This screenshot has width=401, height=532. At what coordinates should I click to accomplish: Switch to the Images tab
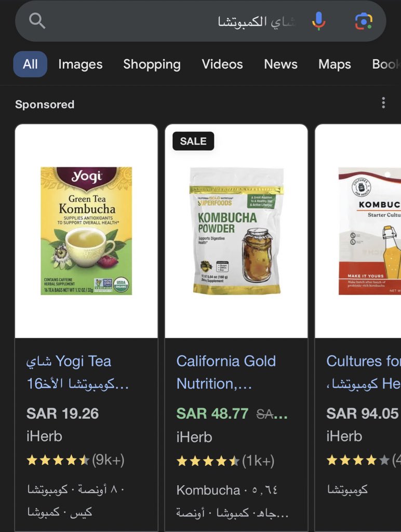(x=81, y=64)
